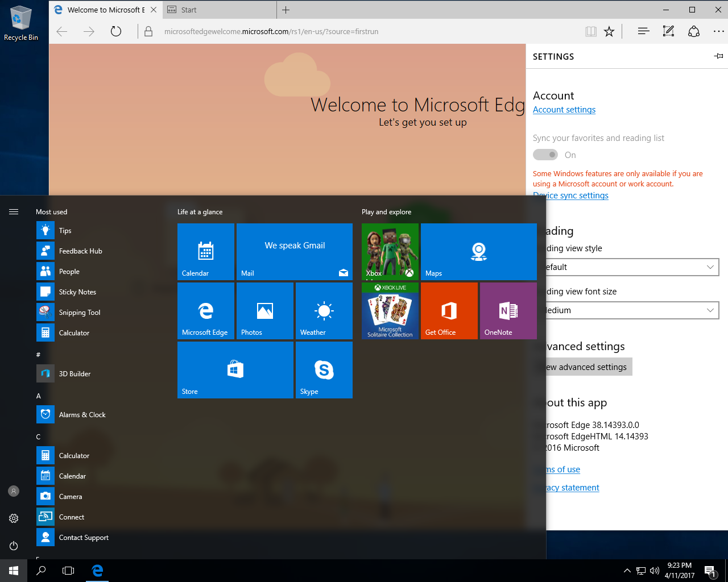The width and height of the screenshot is (728, 582).
Task: Click the Recycle Bin desktop icon
Action: 21,23
